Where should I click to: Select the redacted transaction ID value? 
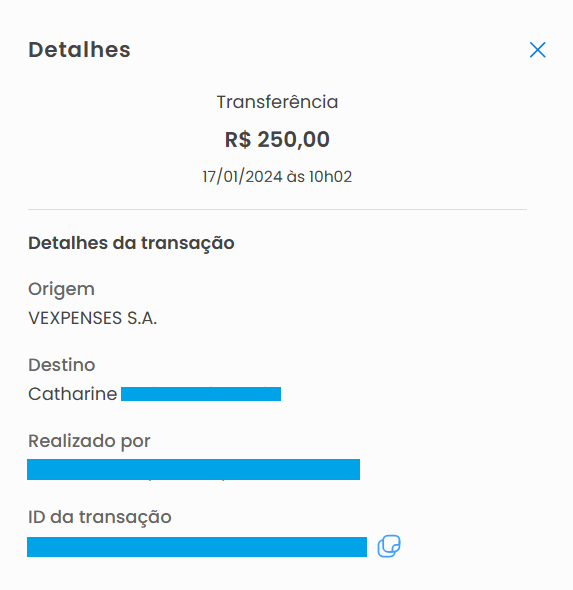pyautogui.click(x=197, y=547)
